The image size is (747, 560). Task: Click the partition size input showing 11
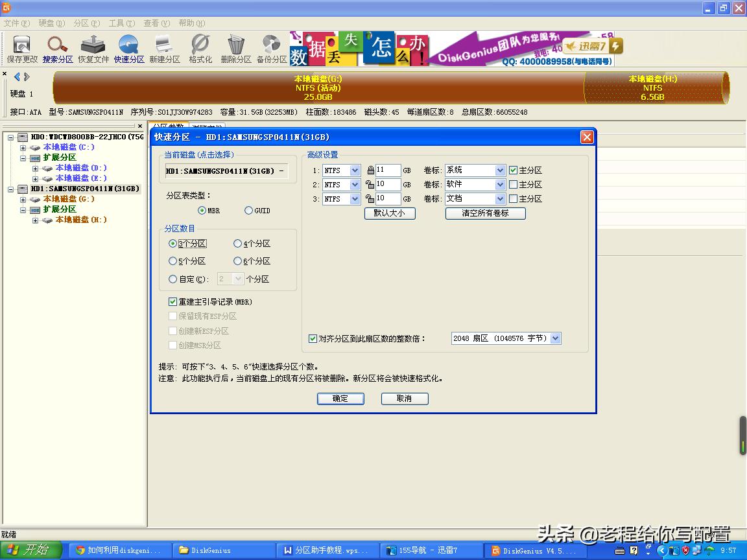pos(389,170)
